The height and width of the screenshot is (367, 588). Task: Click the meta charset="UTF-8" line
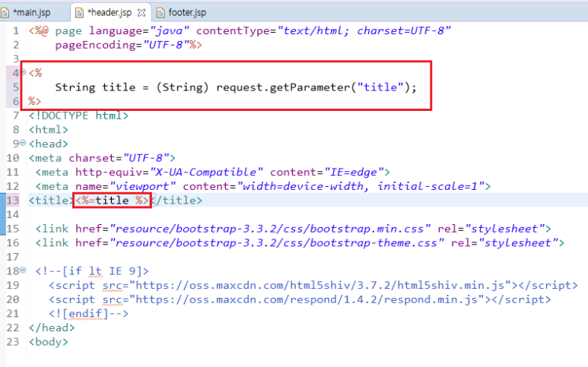point(102,158)
